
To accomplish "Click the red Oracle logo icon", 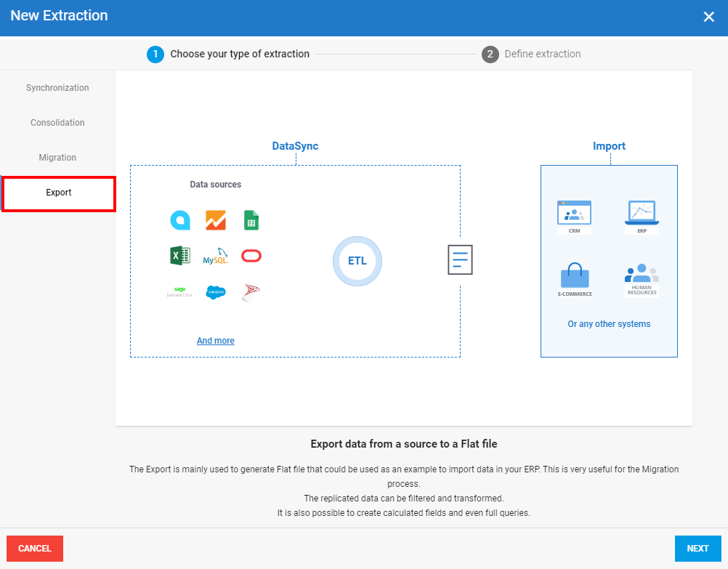I will coord(251,256).
